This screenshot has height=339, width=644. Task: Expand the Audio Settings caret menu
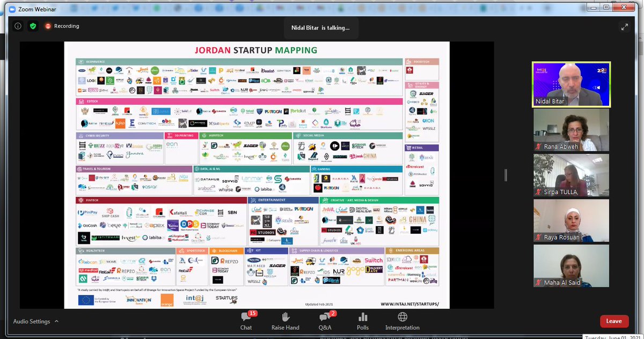coord(56,321)
